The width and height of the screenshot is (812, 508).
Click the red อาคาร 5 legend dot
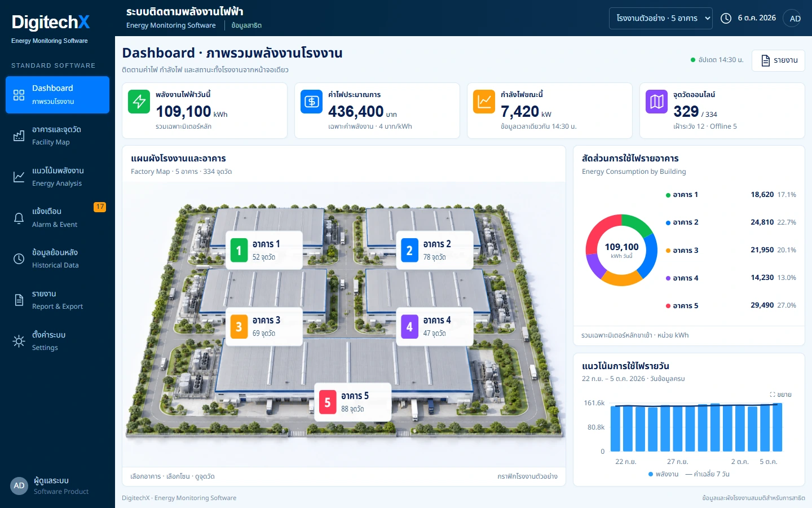tap(668, 306)
